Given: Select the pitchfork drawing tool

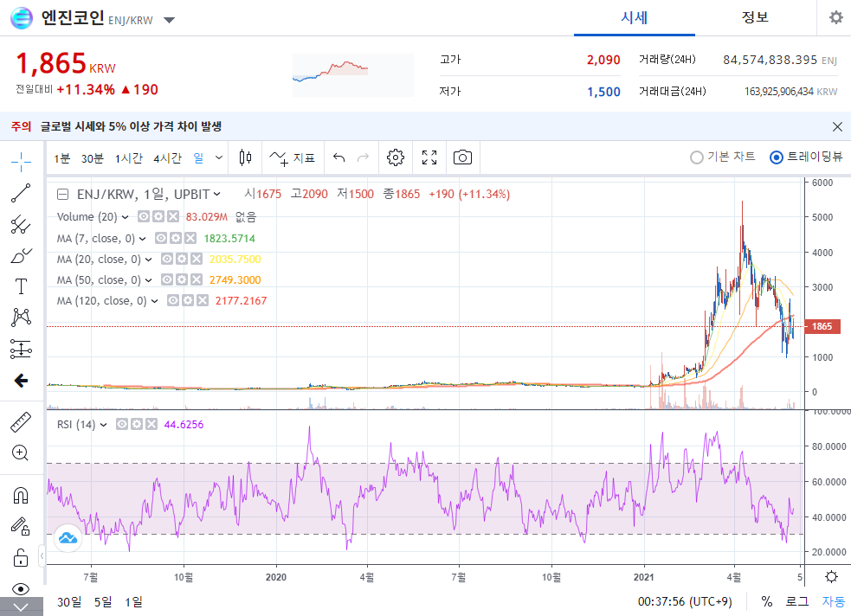Looking at the screenshot, I should pos(21,224).
